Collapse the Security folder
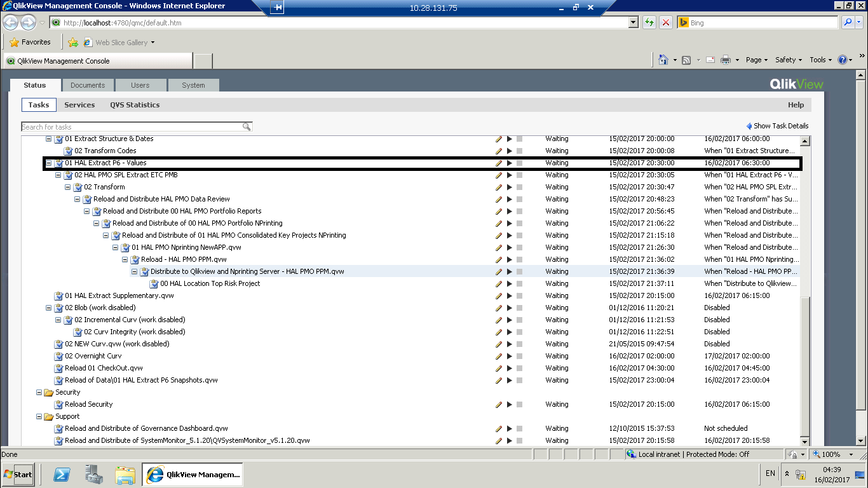Screen dimensions: 868x488 (x=39, y=392)
